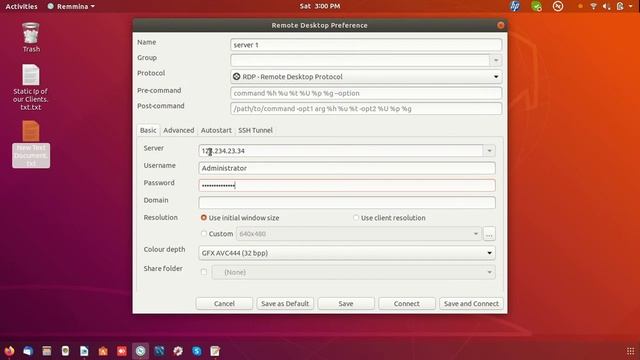This screenshot has width=640, height=360.
Task: Open the Protocol dropdown
Action: click(366, 77)
